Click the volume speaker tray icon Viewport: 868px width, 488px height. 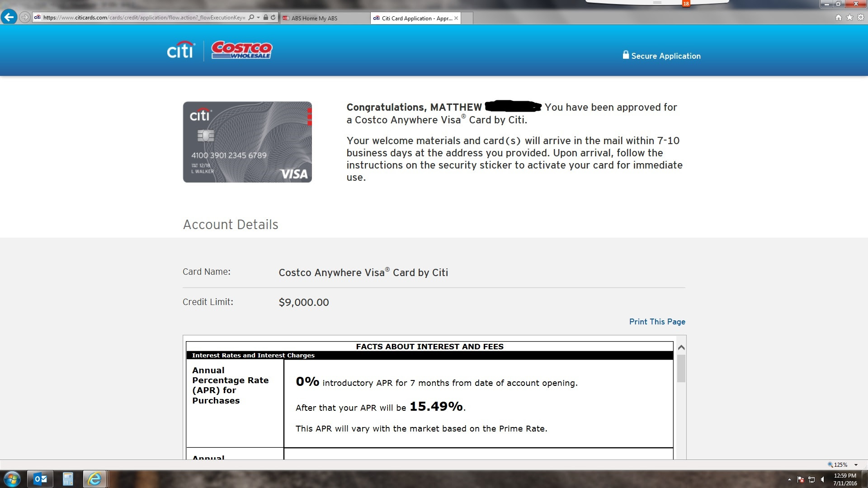click(x=822, y=479)
